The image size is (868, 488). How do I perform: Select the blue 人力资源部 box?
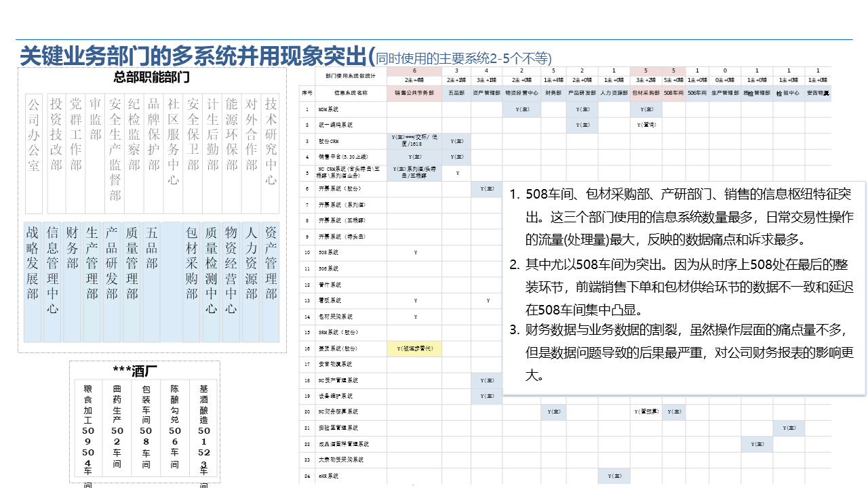click(252, 281)
